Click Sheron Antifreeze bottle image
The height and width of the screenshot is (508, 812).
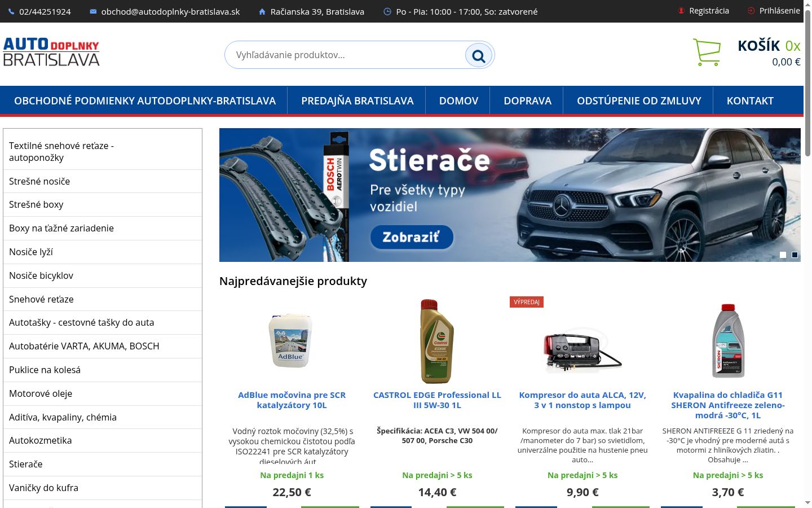click(x=728, y=341)
